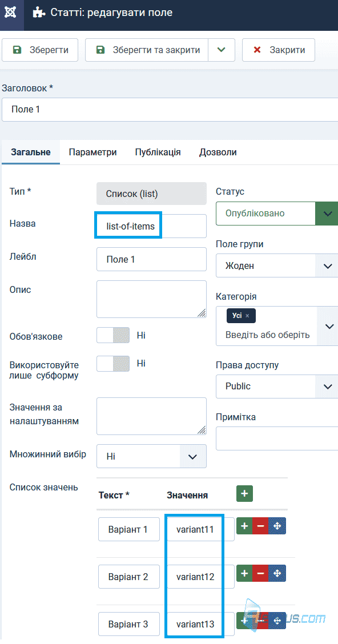
Task: Click the Введіть або оберіть category input
Action: [x=267, y=335]
